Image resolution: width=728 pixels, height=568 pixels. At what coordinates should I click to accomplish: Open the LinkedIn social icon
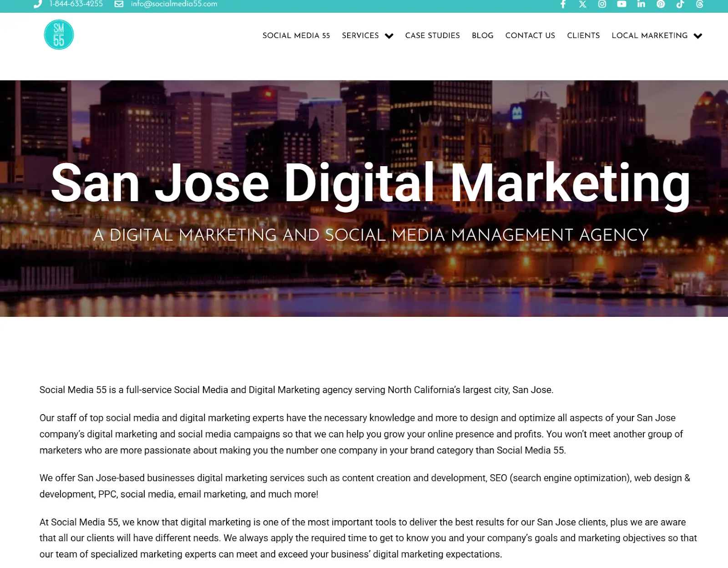click(641, 4)
